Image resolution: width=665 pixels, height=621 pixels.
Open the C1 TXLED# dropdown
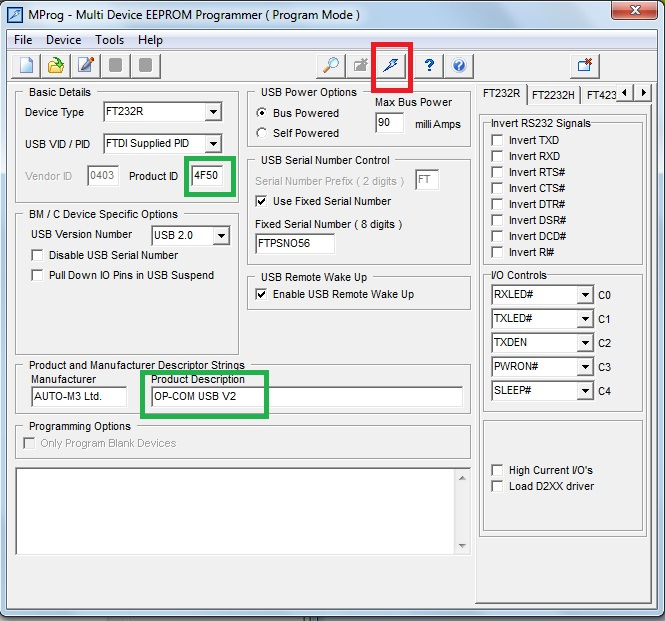tap(585, 319)
